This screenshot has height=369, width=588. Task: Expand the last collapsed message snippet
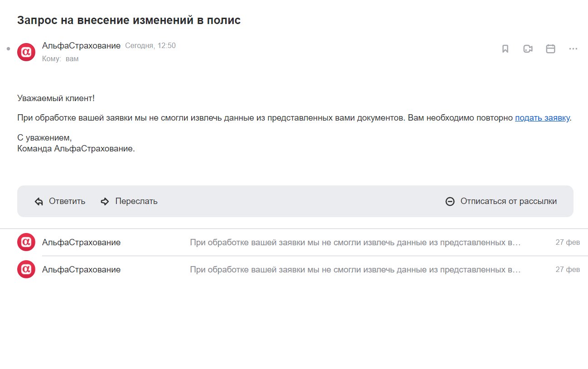pos(355,270)
